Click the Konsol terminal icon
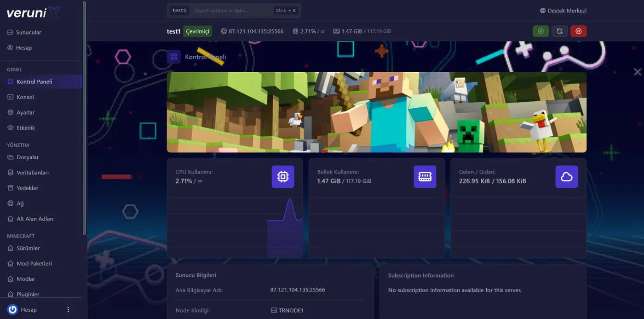Viewport: 644px width, 319px height. [x=11, y=97]
